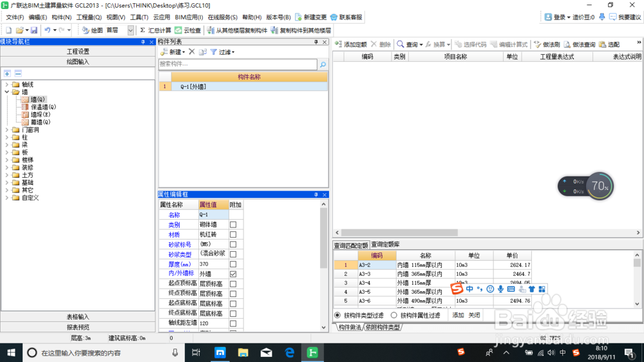Click the 我要建议 suggestion link

625,17
